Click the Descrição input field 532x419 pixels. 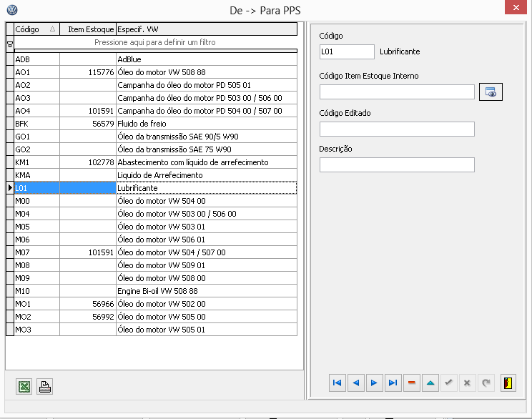397,164
